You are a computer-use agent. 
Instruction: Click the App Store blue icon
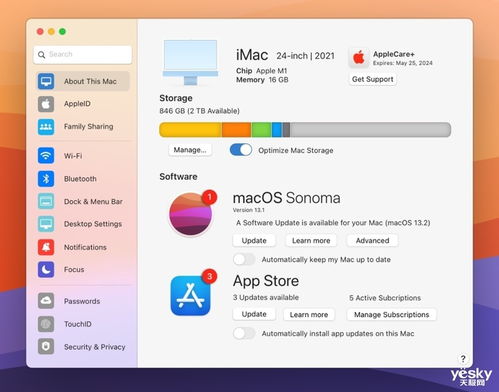pos(190,296)
